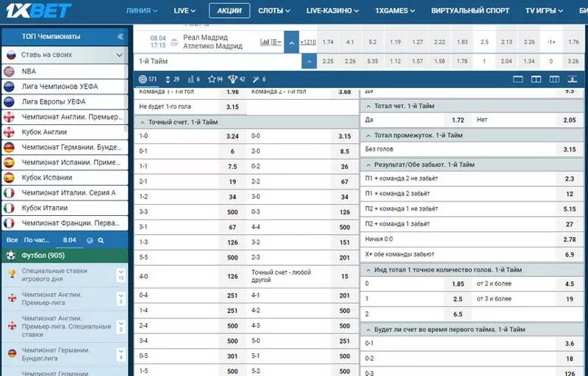Image resolution: width=588 pixels, height=376 pixels.
Task: Collapse Тотал промежуток. 1-й Тайм section
Action: click(472, 135)
